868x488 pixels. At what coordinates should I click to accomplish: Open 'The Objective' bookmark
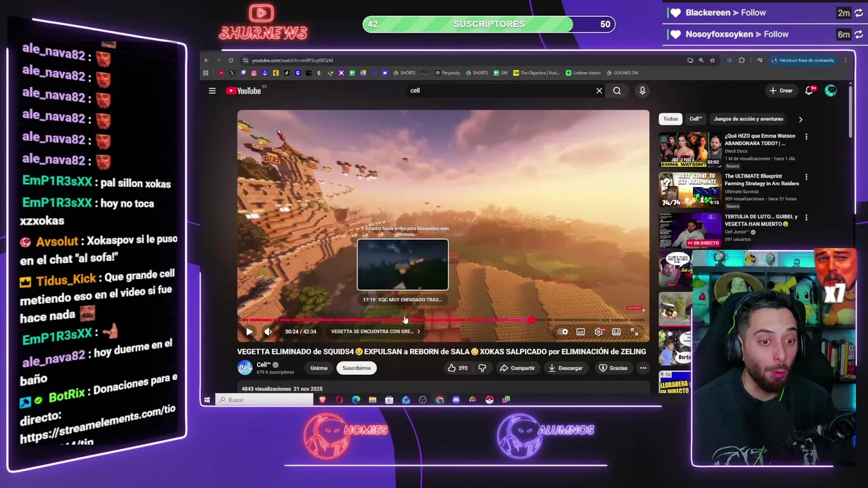536,73
